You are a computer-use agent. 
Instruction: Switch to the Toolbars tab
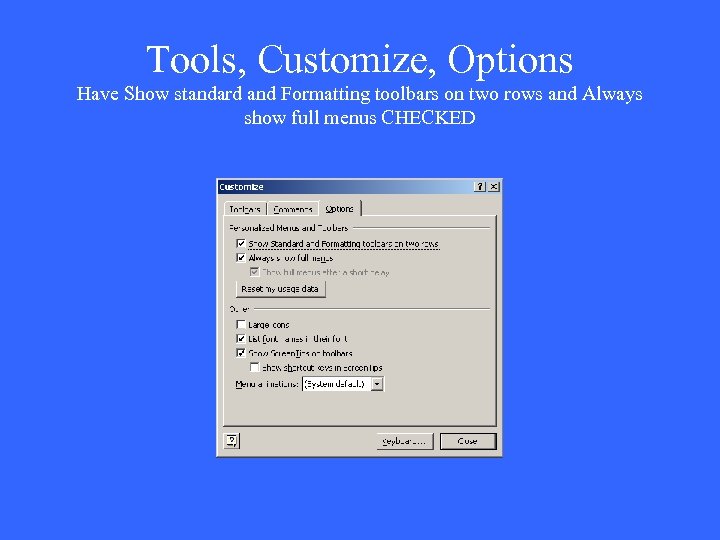245,209
